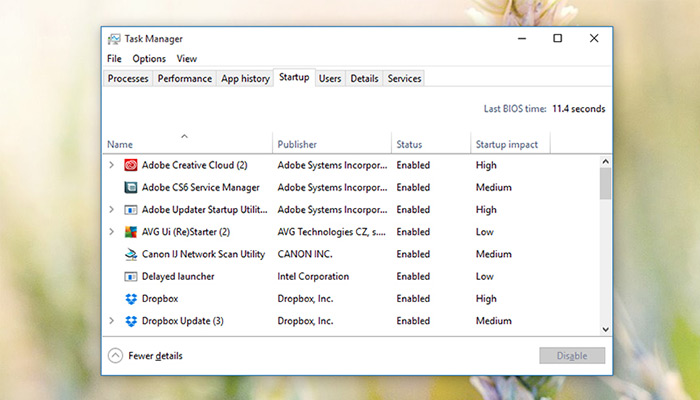Switch to the Users tab

pyautogui.click(x=330, y=79)
